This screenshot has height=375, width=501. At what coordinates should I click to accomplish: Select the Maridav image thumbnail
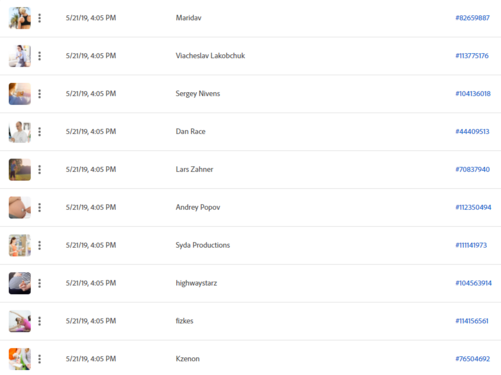coord(20,18)
